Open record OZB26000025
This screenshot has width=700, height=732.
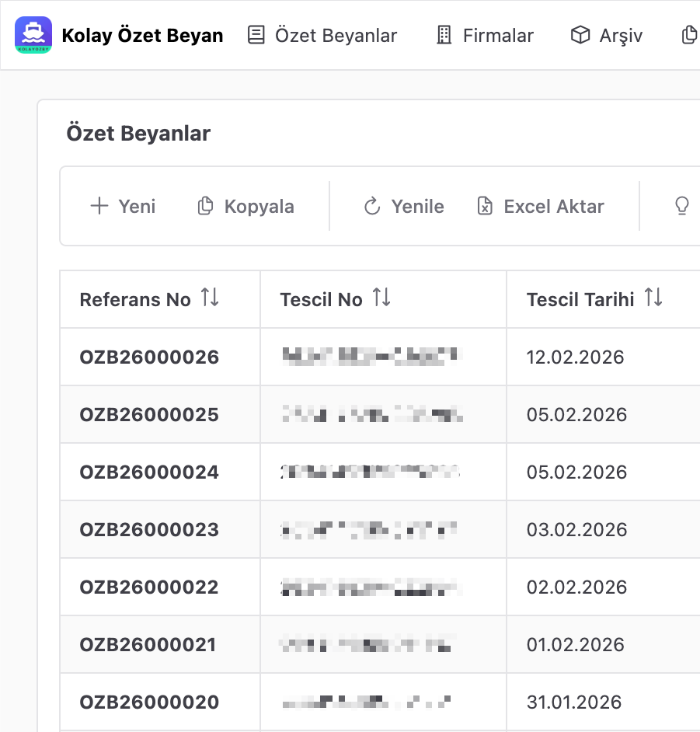(149, 415)
